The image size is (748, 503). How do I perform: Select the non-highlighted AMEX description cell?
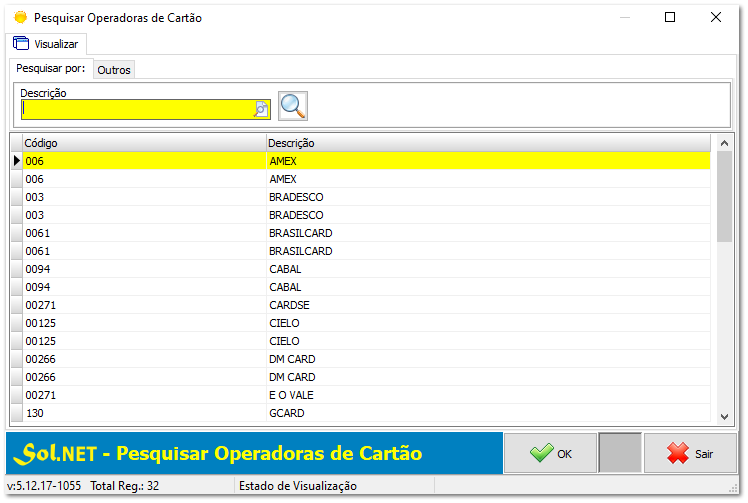[x=488, y=179]
